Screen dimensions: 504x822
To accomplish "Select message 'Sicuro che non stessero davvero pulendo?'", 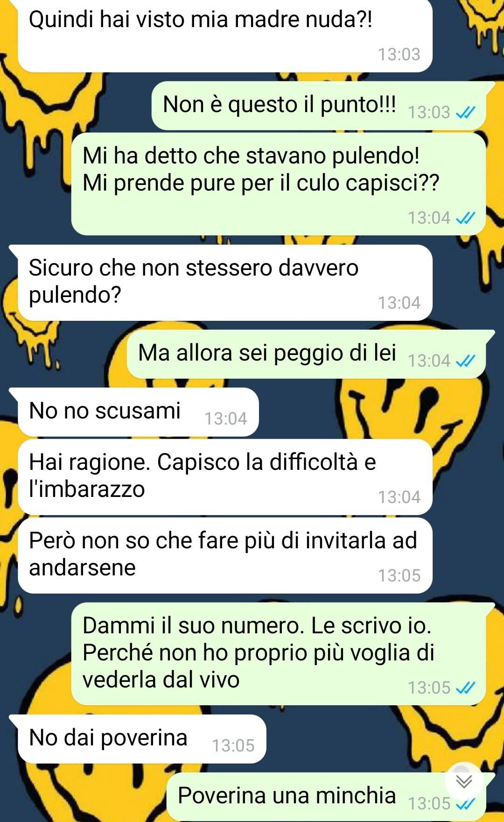I will pyautogui.click(x=225, y=283).
